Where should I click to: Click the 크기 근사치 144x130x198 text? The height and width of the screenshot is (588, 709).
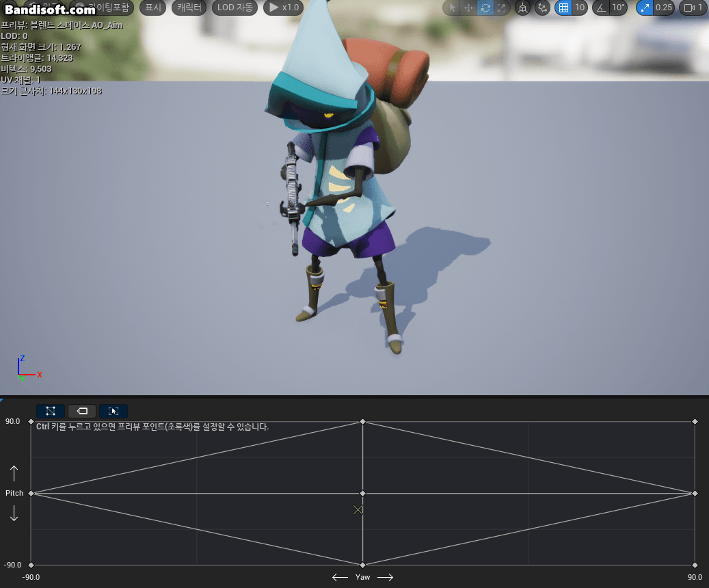coord(51,91)
